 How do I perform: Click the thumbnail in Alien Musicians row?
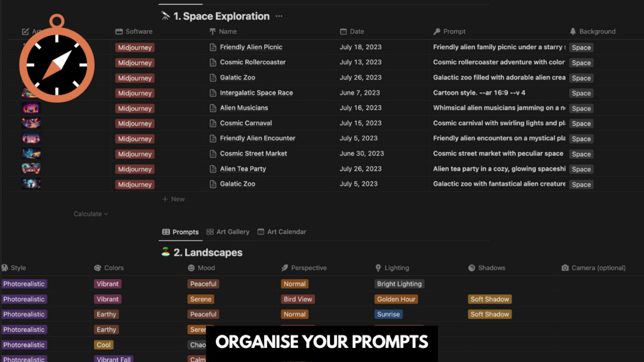click(31, 108)
